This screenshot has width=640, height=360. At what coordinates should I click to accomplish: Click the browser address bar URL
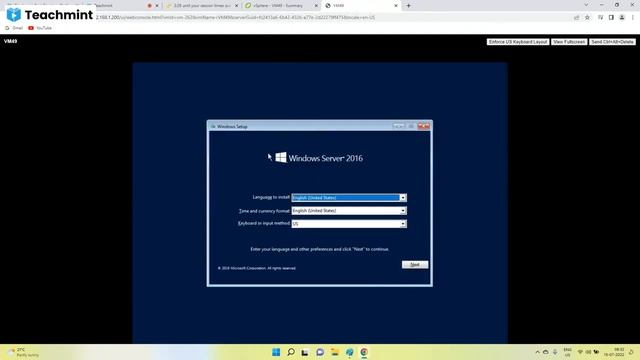pyautogui.click(x=236, y=18)
